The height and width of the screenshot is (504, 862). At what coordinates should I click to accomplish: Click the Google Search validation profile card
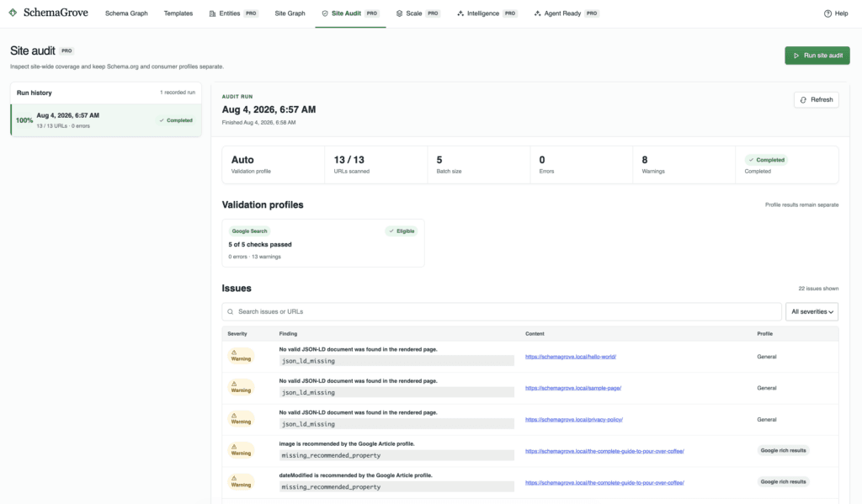pyautogui.click(x=322, y=243)
